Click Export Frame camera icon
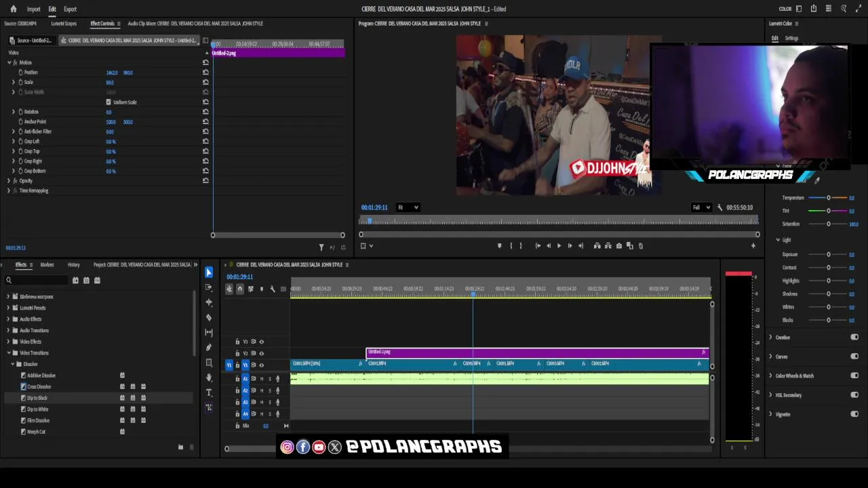The image size is (868, 488). (618, 246)
